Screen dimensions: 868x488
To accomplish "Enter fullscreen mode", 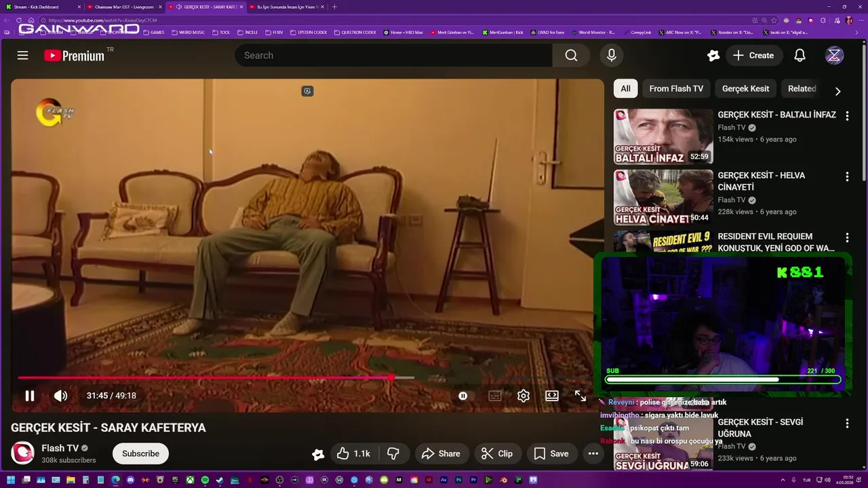I will coord(580,396).
